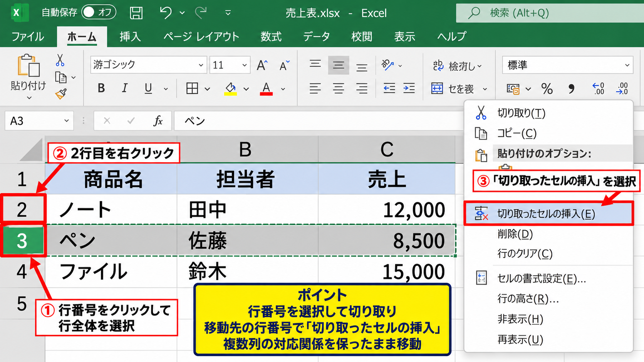Expand the Borders dropdown arrow
The image size is (644, 362).
point(207,89)
